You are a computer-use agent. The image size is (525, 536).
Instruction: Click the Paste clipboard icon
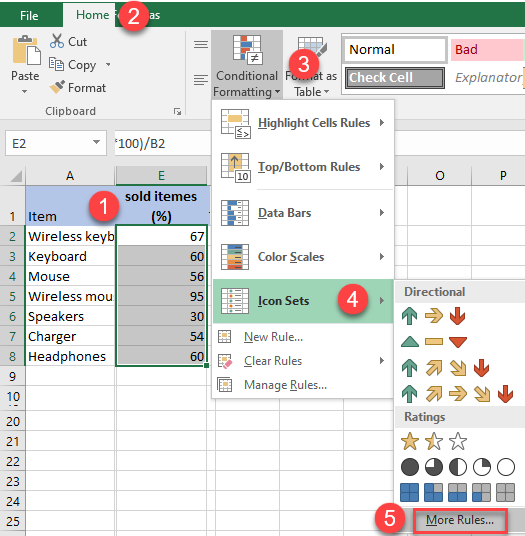(x=26, y=51)
